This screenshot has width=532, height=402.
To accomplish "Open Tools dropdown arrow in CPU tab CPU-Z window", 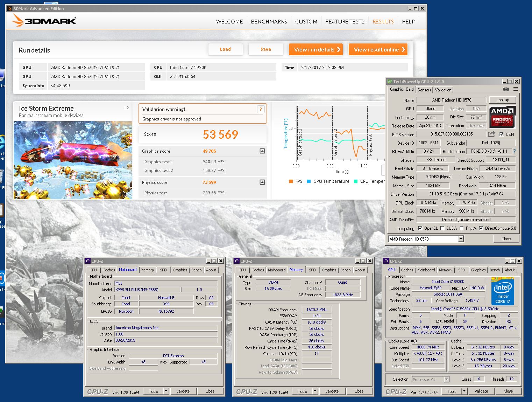I will point(464,391).
